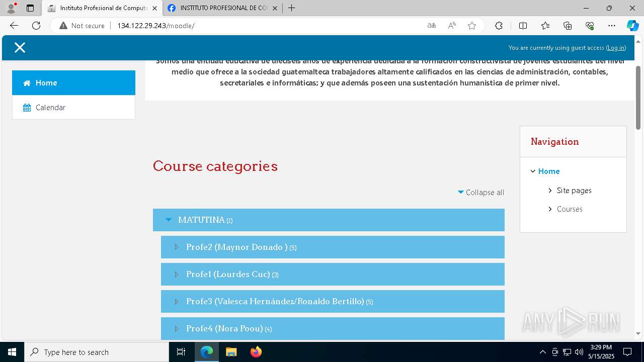Go back with browser back arrow
This screenshot has width=644, height=362.
[14, 26]
